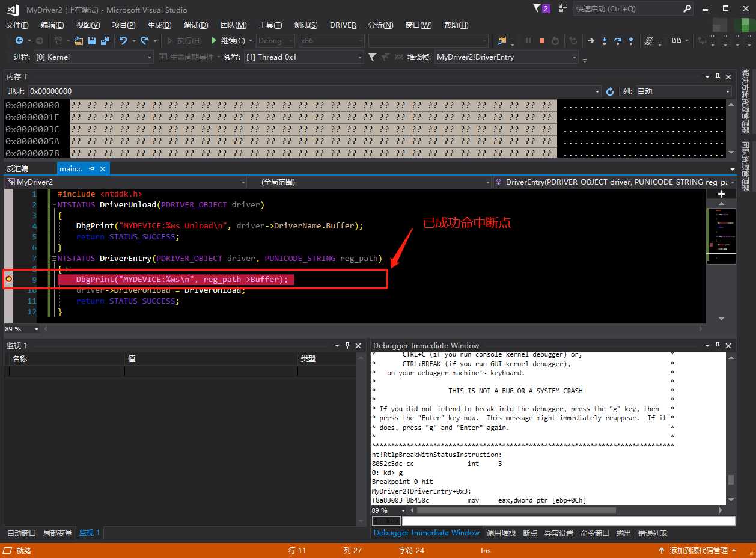
Task: Open the 工具(T) tools menu
Action: [270, 25]
